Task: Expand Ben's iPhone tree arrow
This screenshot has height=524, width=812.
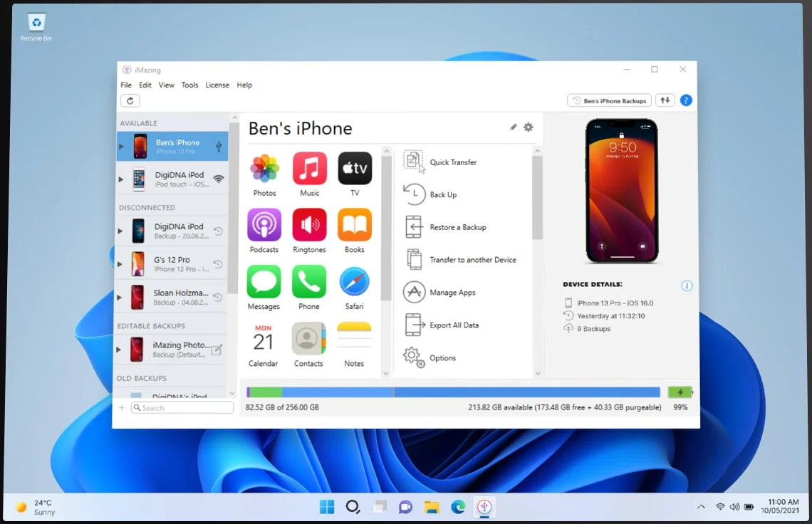Action: point(121,147)
